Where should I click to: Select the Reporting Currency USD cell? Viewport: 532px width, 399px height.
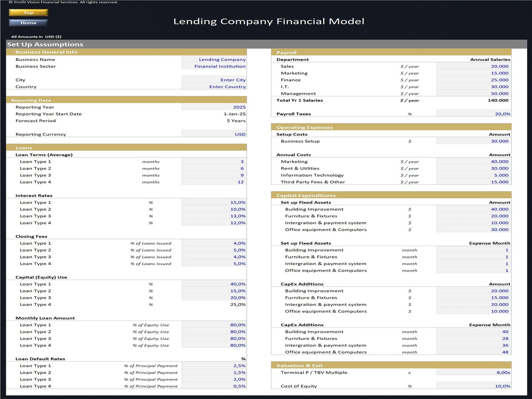[x=214, y=134]
